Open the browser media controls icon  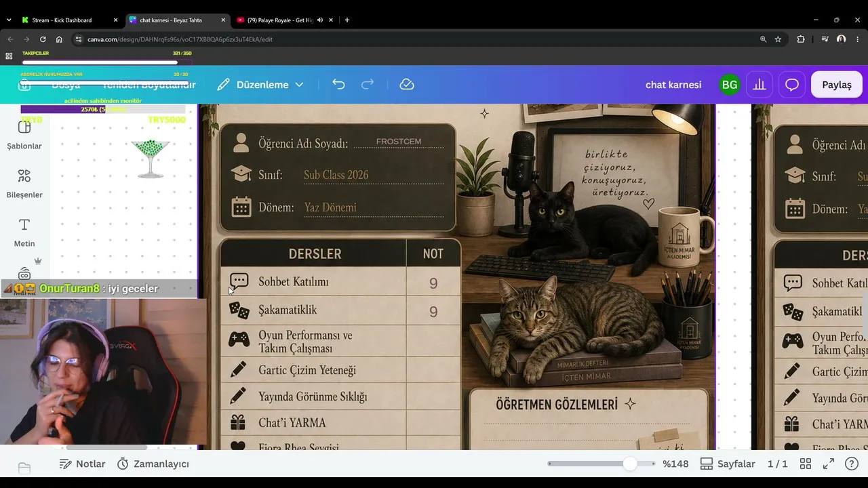[824, 39]
